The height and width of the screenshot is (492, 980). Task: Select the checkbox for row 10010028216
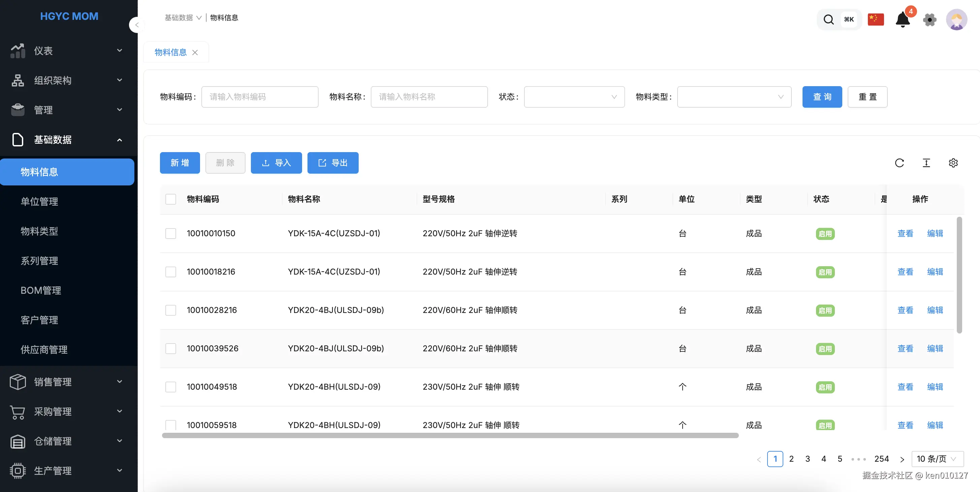pyautogui.click(x=171, y=310)
